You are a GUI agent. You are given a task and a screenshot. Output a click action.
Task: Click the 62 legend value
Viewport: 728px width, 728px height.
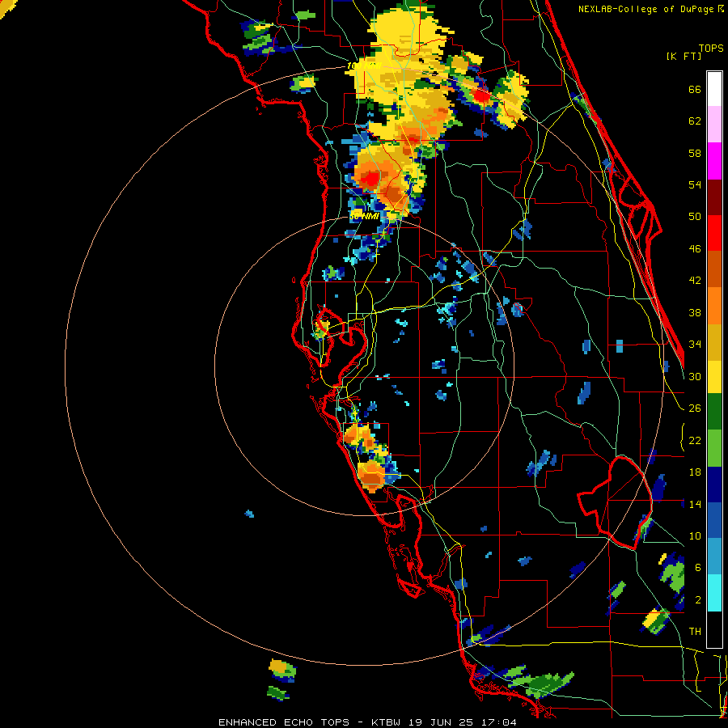point(695,121)
